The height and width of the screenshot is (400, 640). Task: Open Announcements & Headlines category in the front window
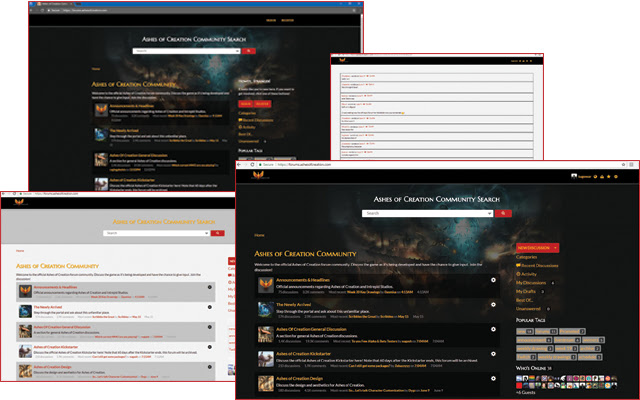303,280
